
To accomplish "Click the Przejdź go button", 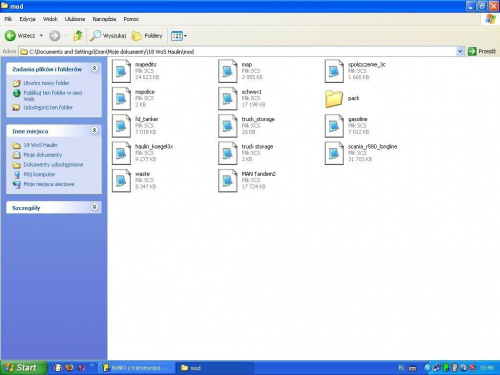I will click(482, 51).
